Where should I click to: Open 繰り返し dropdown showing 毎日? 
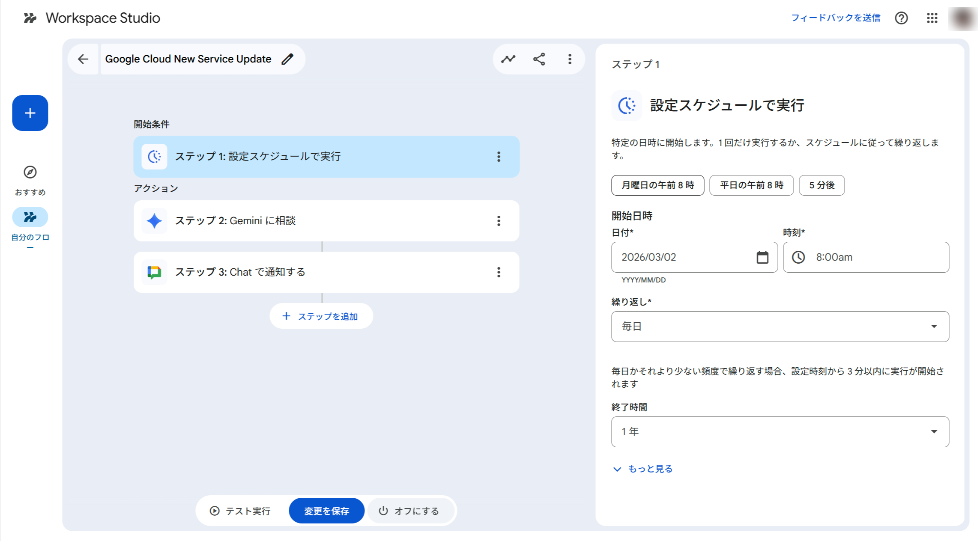pos(780,327)
